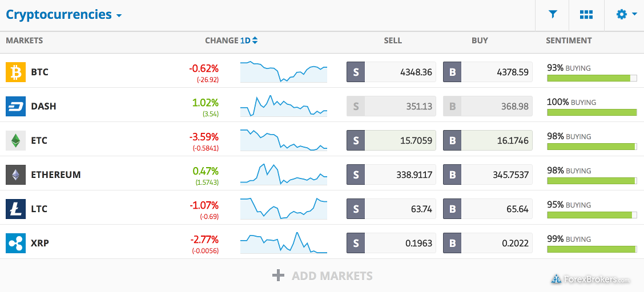Screen dimensions: 644x292
Task: Click the DASH coin logo icon
Action: click(x=15, y=106)
